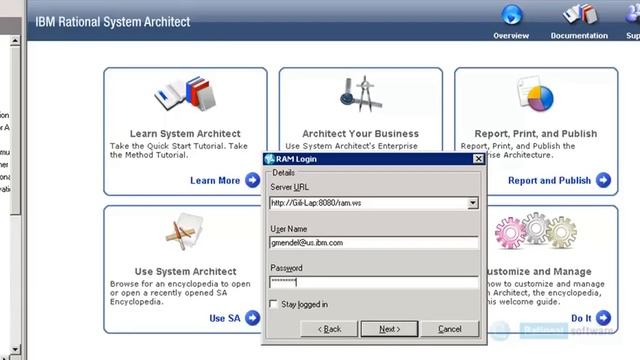Image resolution: width=640 pixels, height=360 pixels.
Task: Click the left panel scrollbar thumb
Action: (x=15, y=130)
